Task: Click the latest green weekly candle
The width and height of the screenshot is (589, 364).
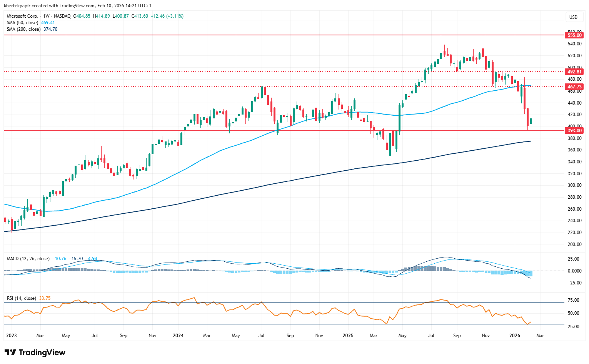Action: pyautogui.click(x=531, y=121)
